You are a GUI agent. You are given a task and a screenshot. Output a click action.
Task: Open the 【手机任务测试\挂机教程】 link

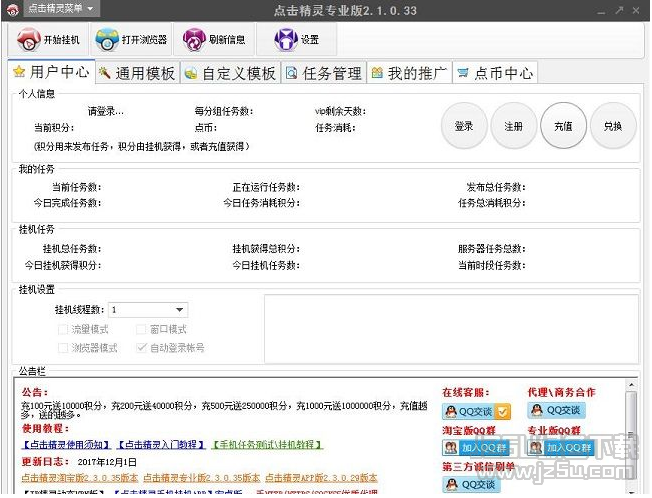click(x=267, y=445)
